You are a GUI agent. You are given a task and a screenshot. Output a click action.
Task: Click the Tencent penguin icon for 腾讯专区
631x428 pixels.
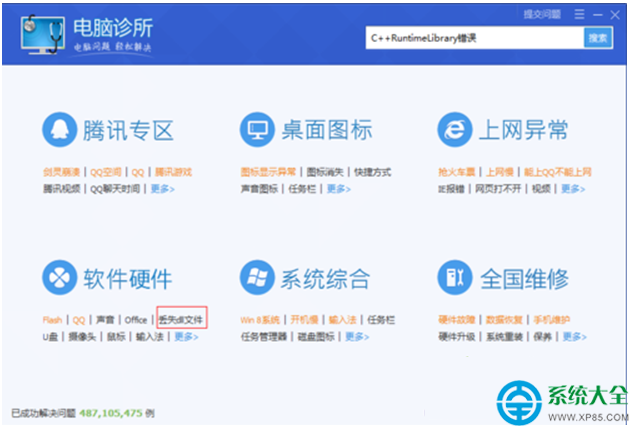(60, 130)
